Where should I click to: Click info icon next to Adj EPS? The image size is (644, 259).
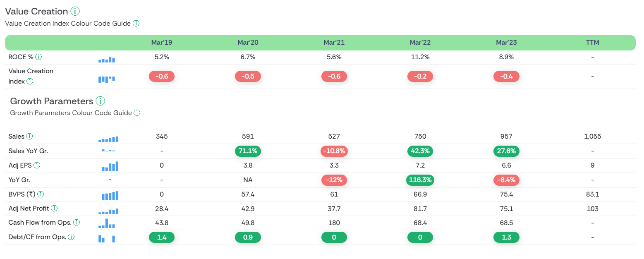click(x=37, y=165)
